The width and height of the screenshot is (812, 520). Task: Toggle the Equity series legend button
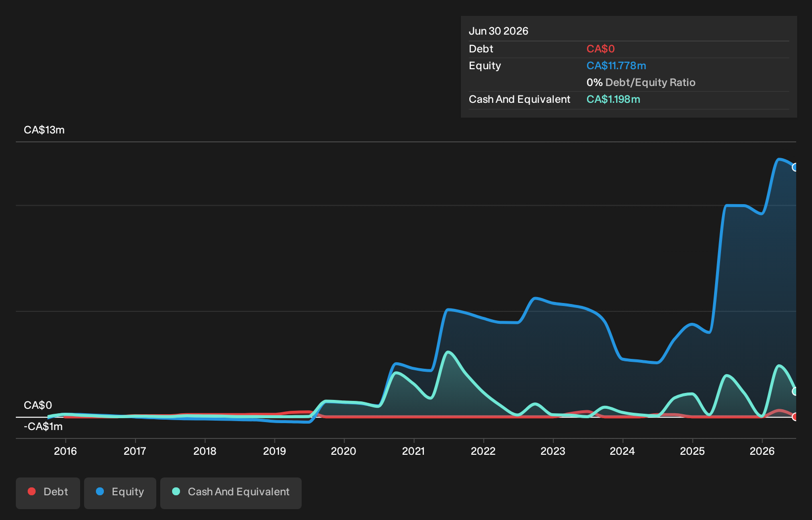(x=120, y=493)
